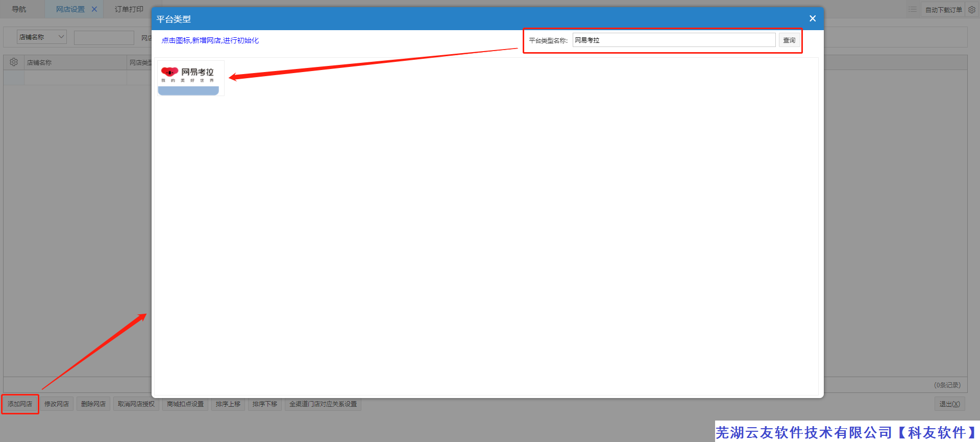Click the 取消网店授权 button
Viewport: 980px width, 442px height.
pos(136,404)
